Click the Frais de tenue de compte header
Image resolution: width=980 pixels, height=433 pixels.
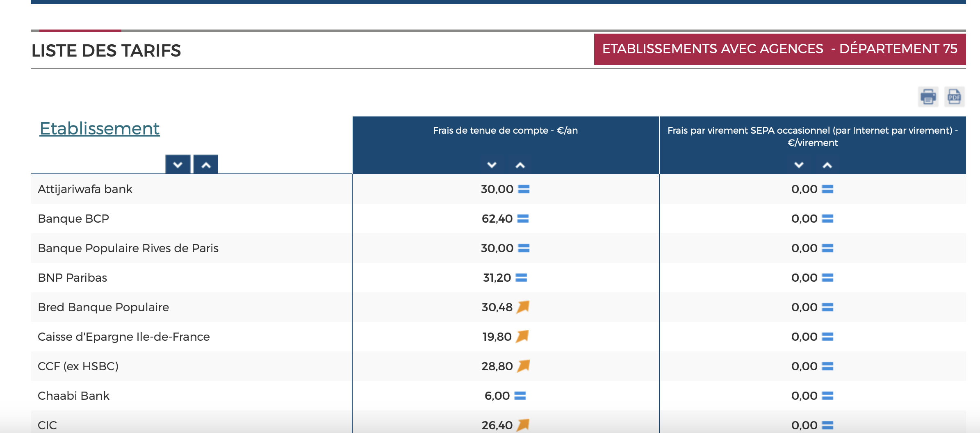pos(505,130)
